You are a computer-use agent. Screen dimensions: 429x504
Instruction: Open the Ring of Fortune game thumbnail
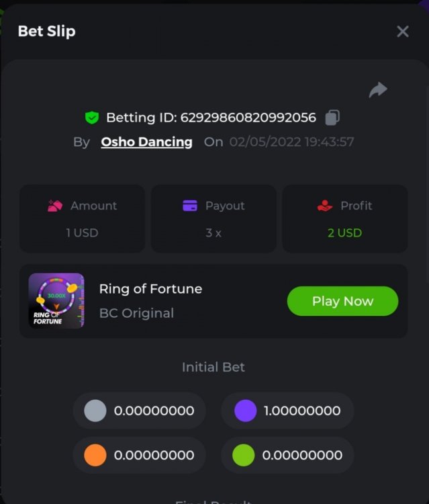pyautogui.click(x=56, y=300)
